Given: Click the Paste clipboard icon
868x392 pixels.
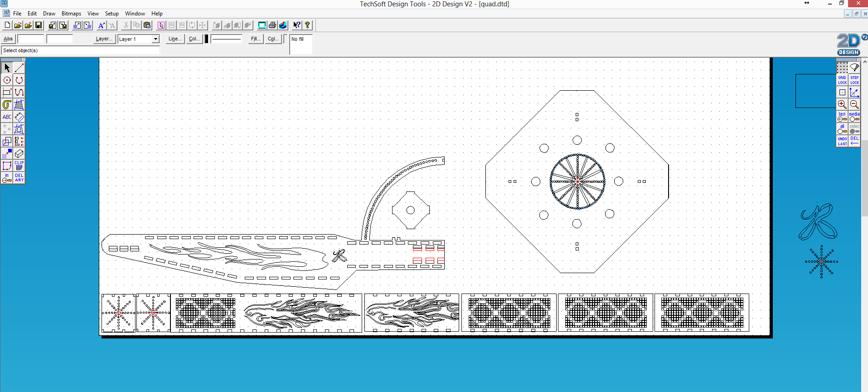Looking at the screenshot, I should click(147, 25).
